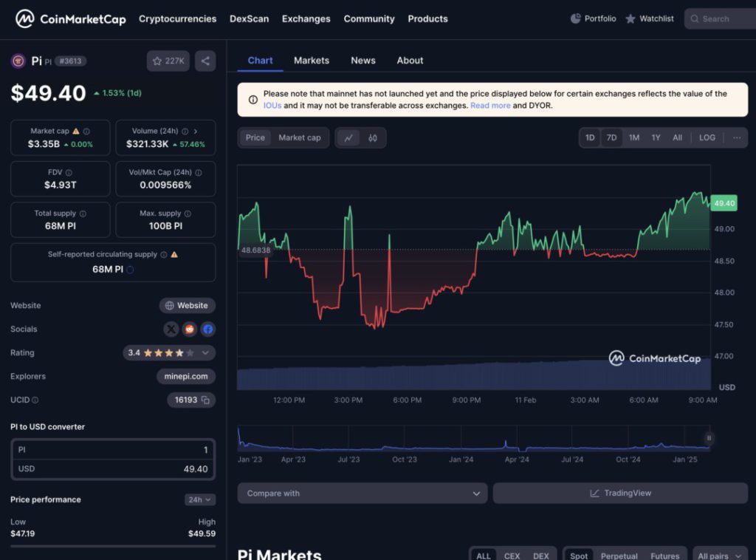Viewport: 756px width, 560px height.
Task: Open the X (Twitter) social link
Action: pos(171,329)
